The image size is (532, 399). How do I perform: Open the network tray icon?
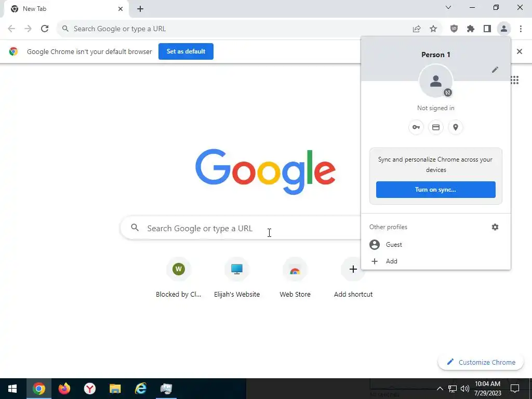[x=453, y=389]
